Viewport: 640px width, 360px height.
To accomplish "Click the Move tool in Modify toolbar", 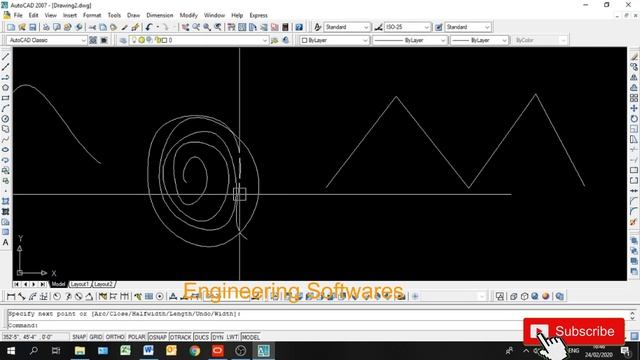I will click(x=634, y=108).
